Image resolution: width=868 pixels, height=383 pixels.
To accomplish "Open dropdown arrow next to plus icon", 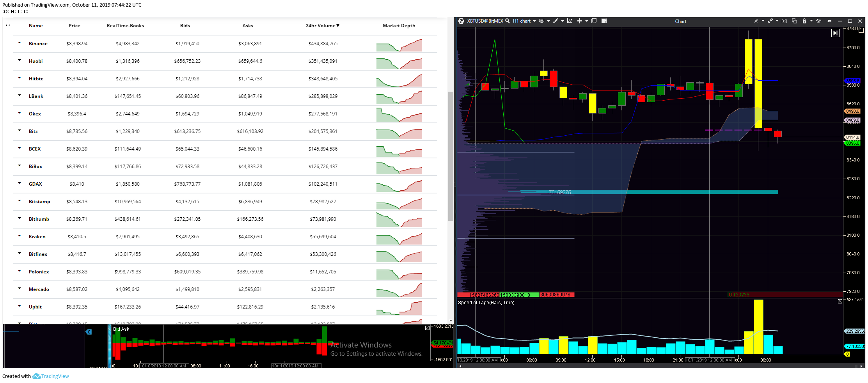I will point(587,21).
